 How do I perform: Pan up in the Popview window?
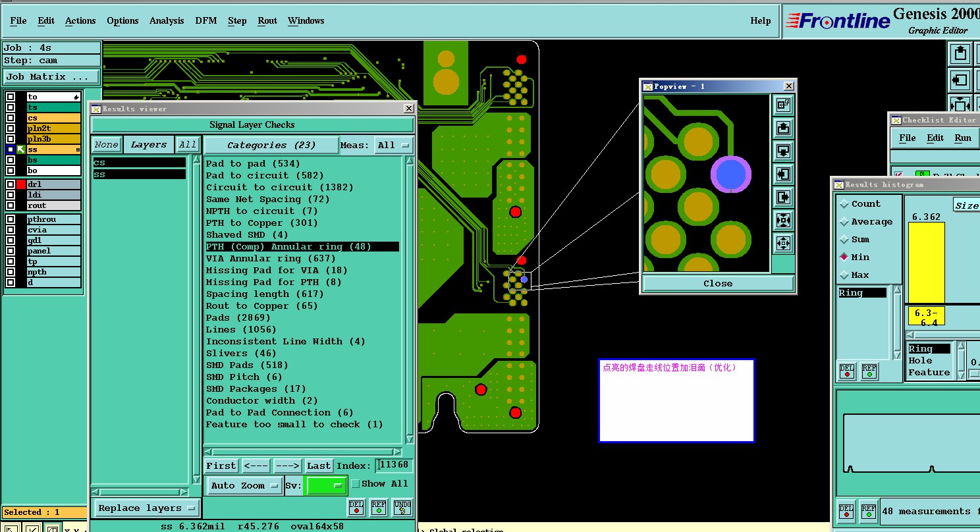click(x=783, y=128)
